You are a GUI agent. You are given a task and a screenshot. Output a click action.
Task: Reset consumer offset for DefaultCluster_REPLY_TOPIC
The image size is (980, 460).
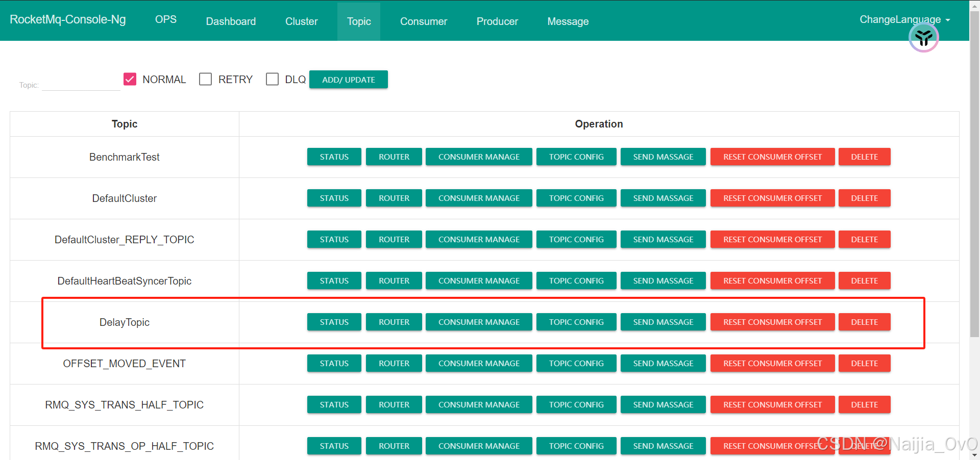pyautogui.click(x=772, y=239)
